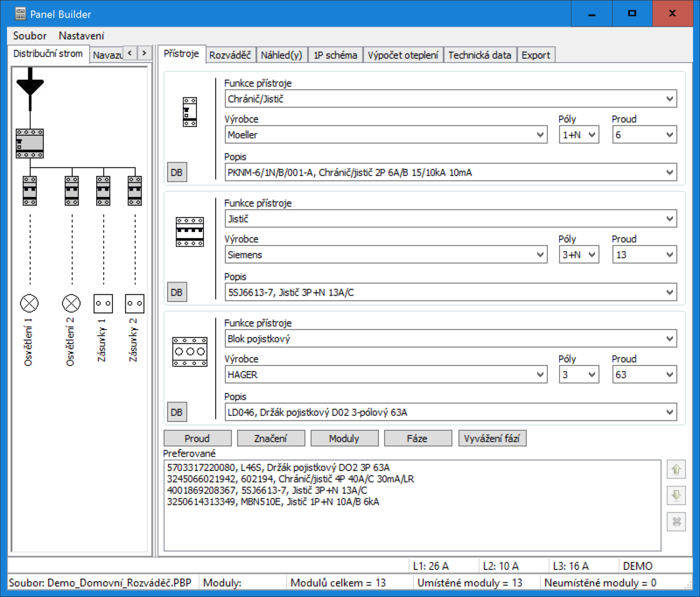This screenshot has height=597, width=700.
Task: Select the breaker above Zásuvky 2
Action: coord(135,190)
